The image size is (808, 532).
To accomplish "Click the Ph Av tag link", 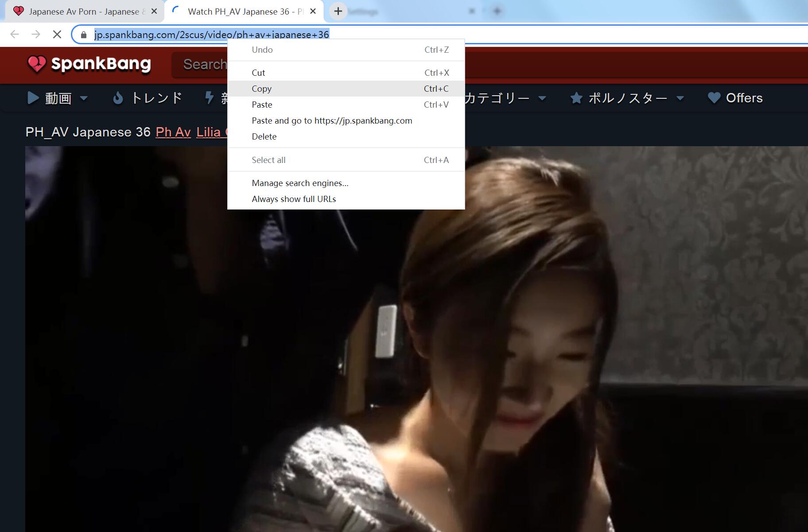I will point(173,132).
